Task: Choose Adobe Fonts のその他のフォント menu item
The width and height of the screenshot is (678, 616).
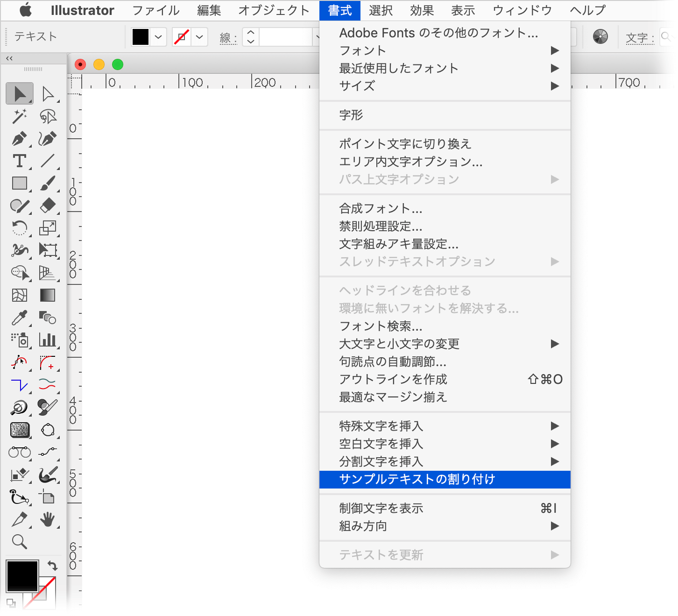Action: 445,33
